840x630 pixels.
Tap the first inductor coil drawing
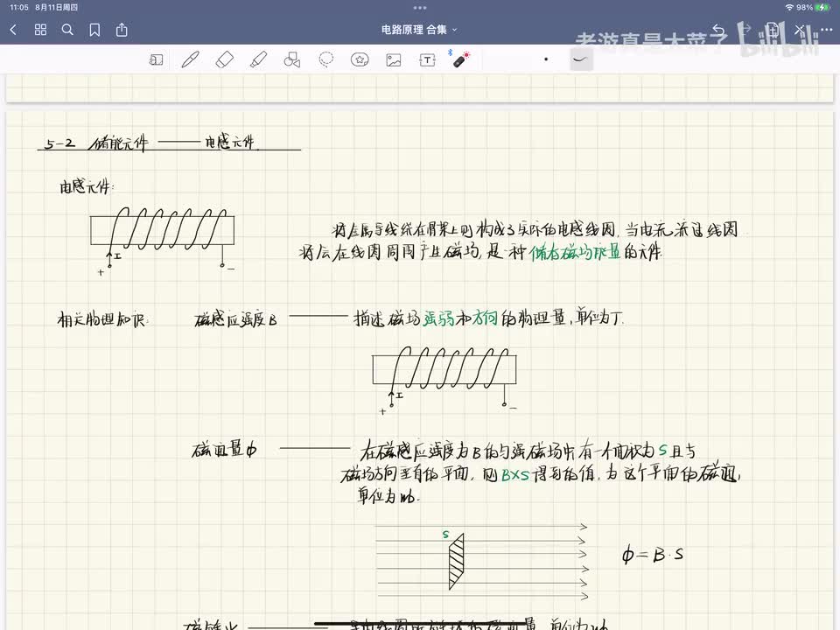click(x=163, y=240)
